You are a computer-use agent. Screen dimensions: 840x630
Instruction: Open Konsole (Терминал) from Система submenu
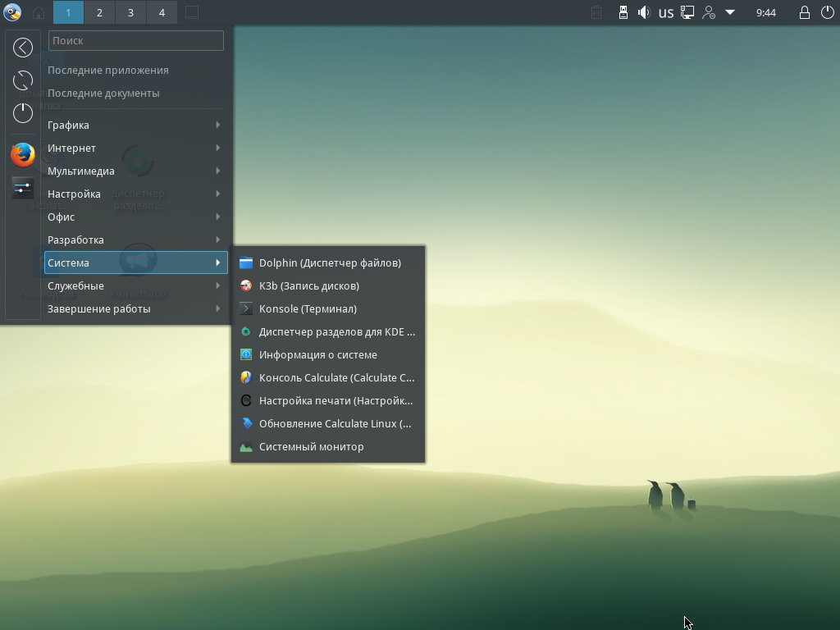[x=308, y=308]
